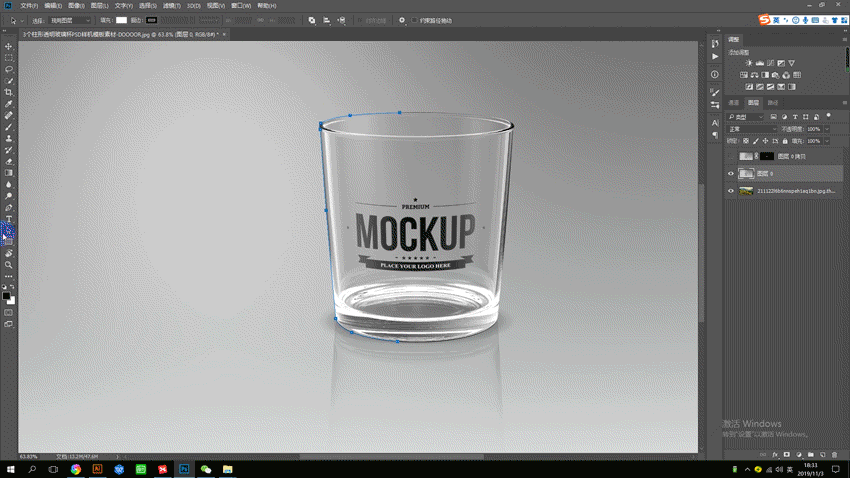Select the Rectangular Marquee tool
The height and width of the screenshot is (478, 850).
pyautogui.click(x=9, y=58)
